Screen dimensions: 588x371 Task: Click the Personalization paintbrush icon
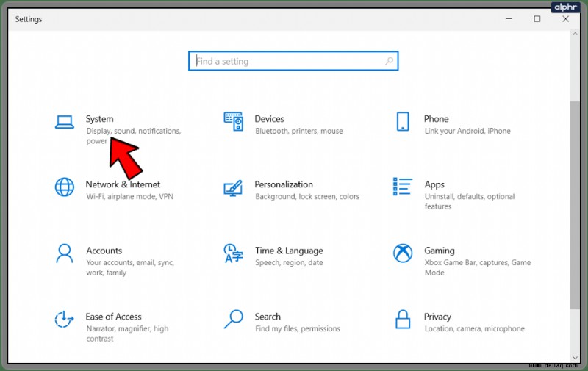pos(233,188)
